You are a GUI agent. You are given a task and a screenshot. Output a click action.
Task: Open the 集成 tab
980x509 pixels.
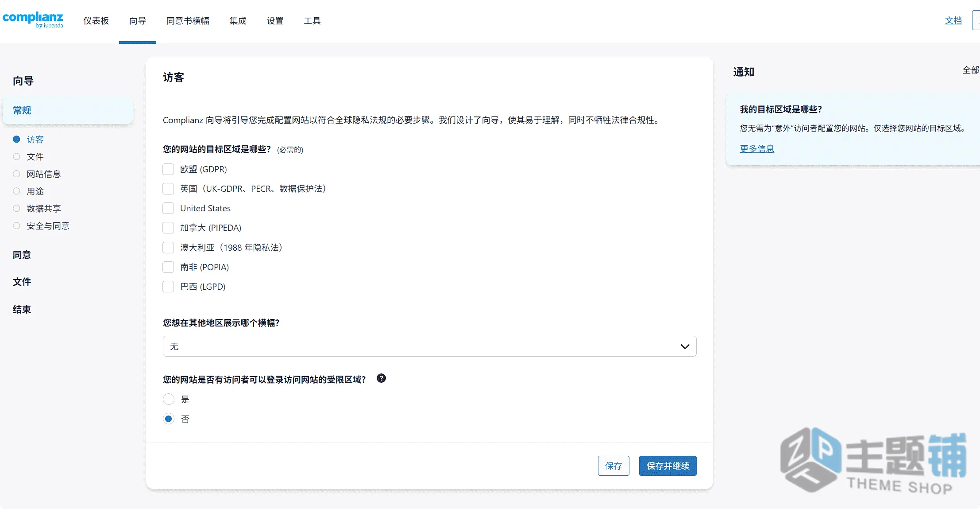tap(238, 21)
